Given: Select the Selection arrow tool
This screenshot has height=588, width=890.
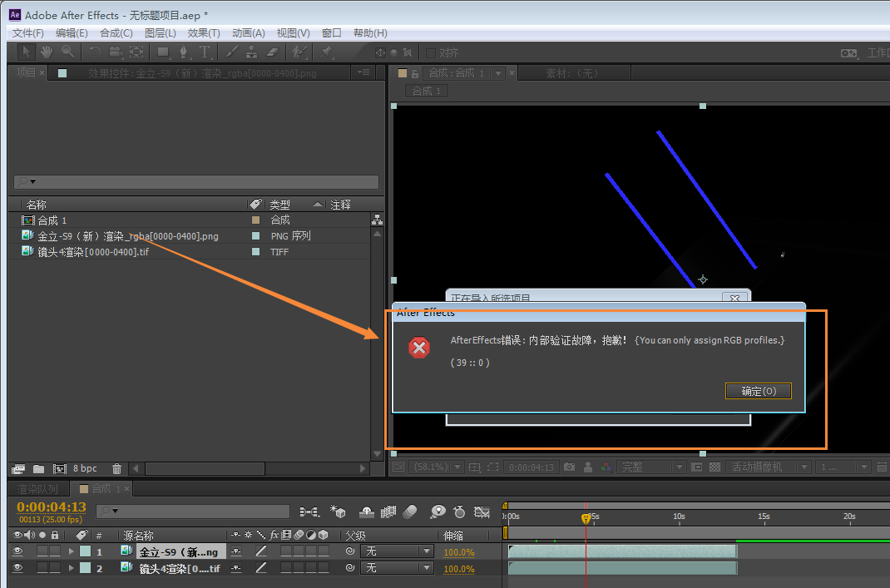Looking at the screenshot, I should pyautogui.click(x=26, y=52).
